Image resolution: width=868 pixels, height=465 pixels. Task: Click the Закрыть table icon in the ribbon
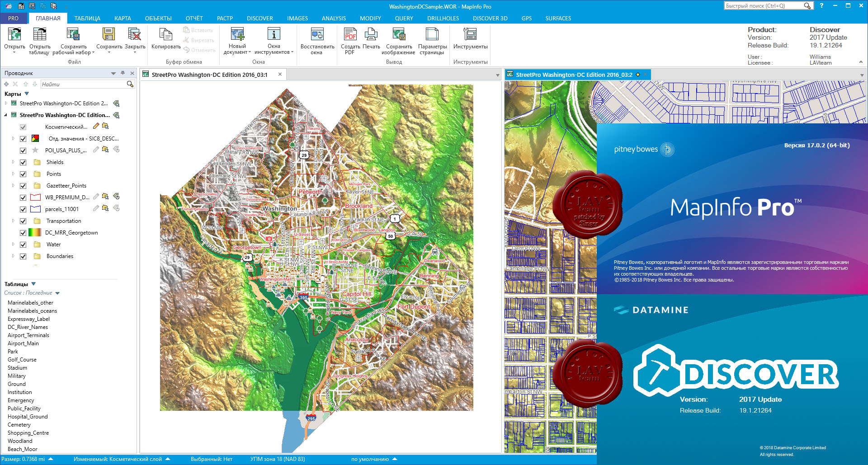pyautogui.click(x=135, y=34)
